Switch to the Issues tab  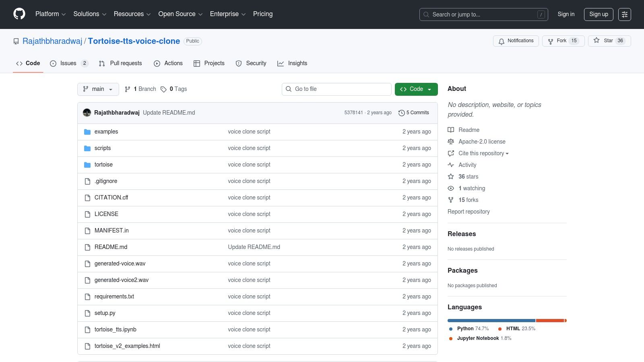[x=68, y=64]
